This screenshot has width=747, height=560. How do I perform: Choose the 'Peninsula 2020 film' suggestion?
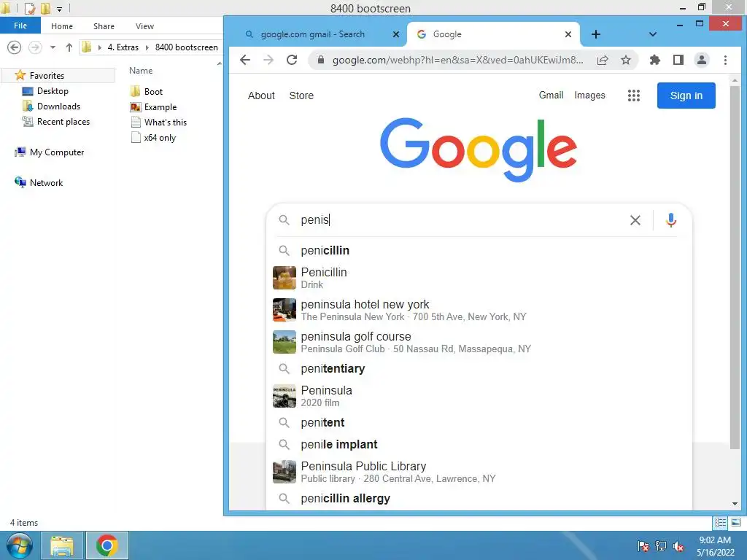point(479,396)
